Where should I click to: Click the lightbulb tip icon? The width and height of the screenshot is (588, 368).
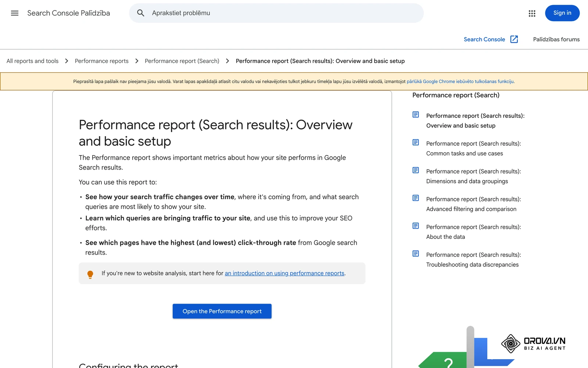(x=90, y=275)
